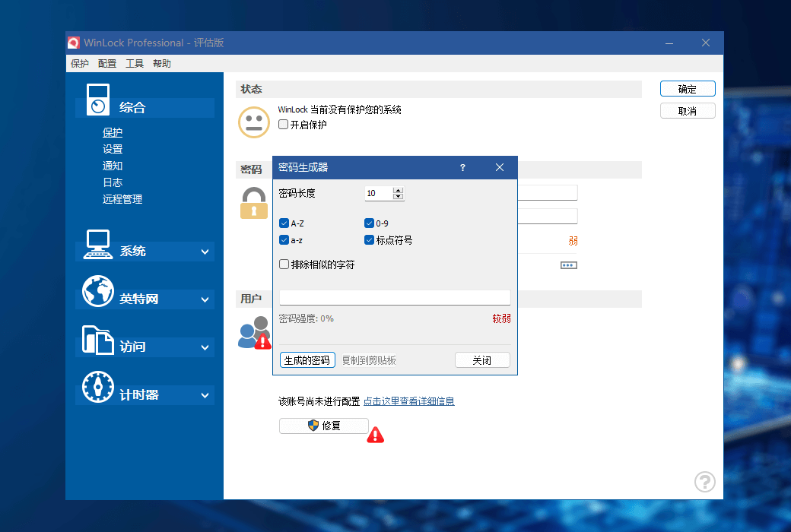Click the 取消 button
This screenshot has width=791, height=532.
pos(688,111)
